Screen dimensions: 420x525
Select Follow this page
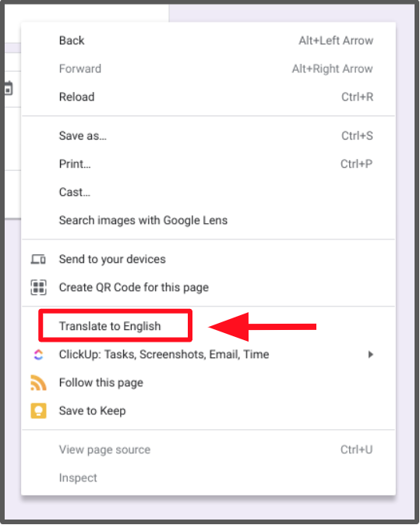click(208, 383)
